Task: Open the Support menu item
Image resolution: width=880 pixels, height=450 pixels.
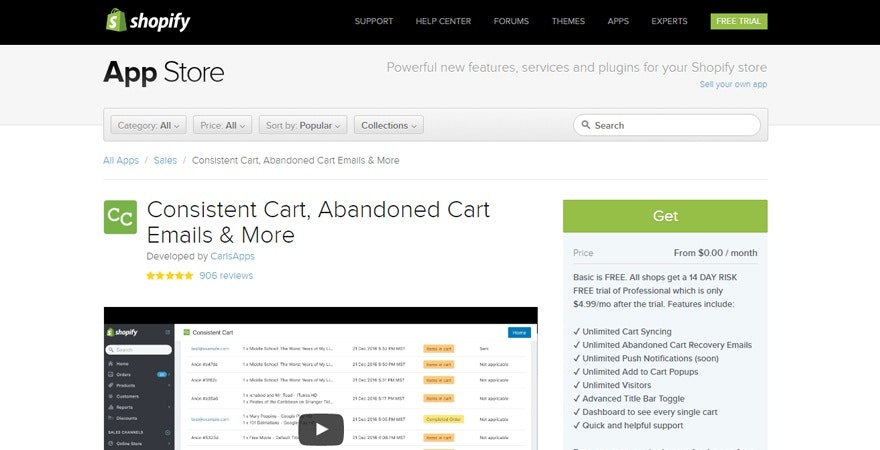Action: click(373, 21)
